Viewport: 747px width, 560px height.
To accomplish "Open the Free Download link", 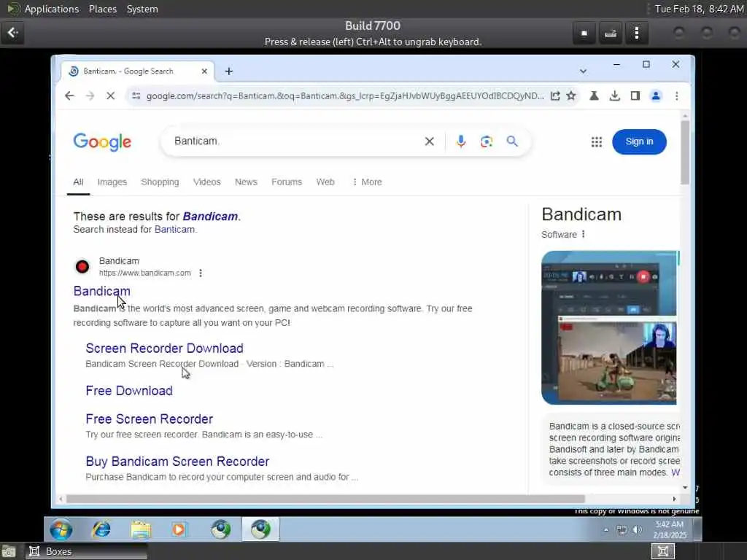I will 129,391.
